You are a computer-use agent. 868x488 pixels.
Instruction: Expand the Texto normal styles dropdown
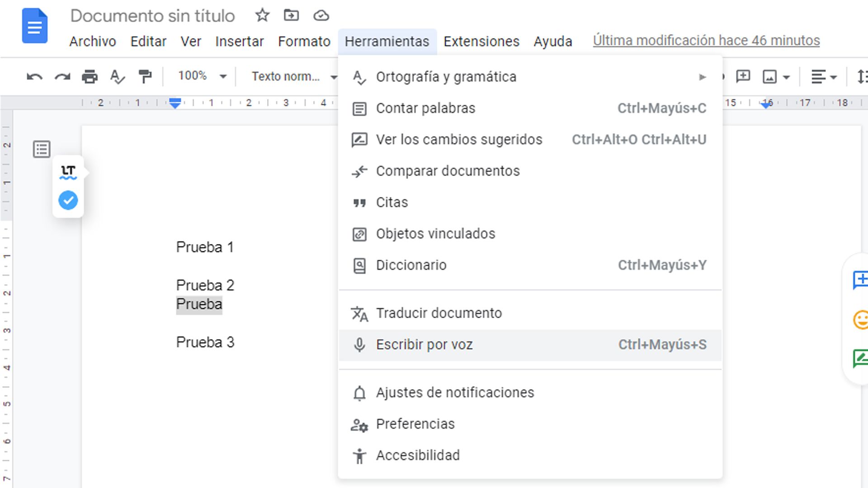293,76
